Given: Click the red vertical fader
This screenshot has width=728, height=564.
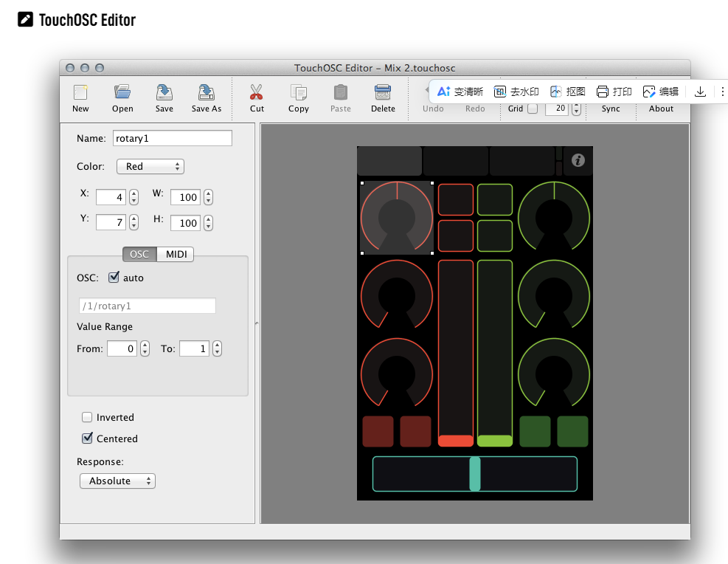Looking at the screenshot, I should pos(456,353).
